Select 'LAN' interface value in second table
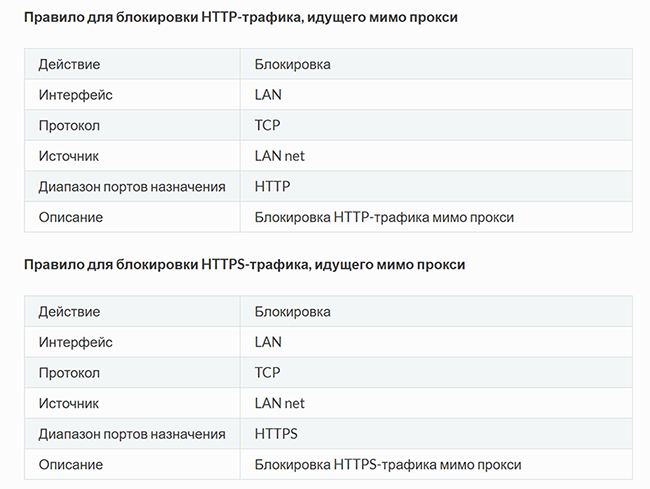The height and width of the screenshot is (489, 650). click(x=268, y=342)
